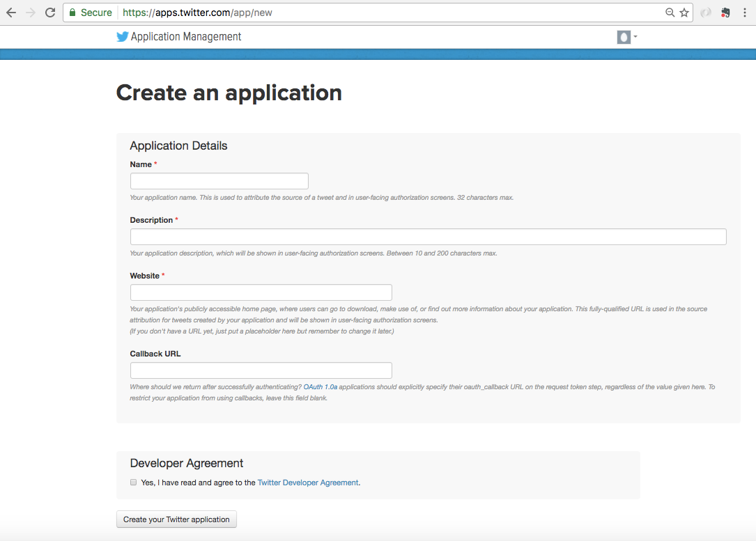Go back using the browser back arrow

tap(11, 13)
